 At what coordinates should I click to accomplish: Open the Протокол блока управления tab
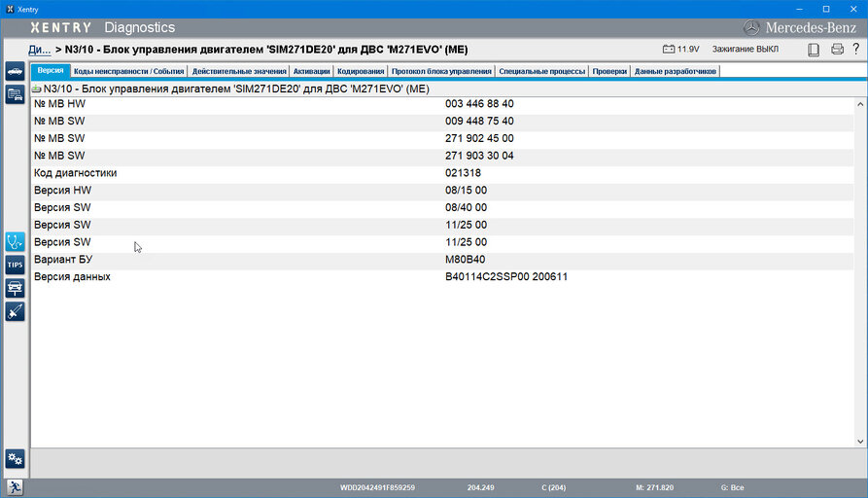pyautogui.click(x=441, y=71)
